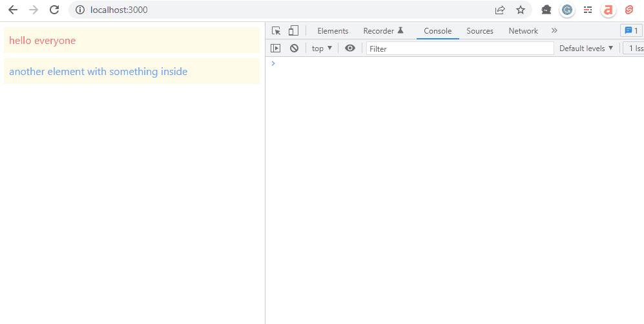Open the orange 'a' extension icon
This screenshot has width=644, height=324.
click(608, 10)
